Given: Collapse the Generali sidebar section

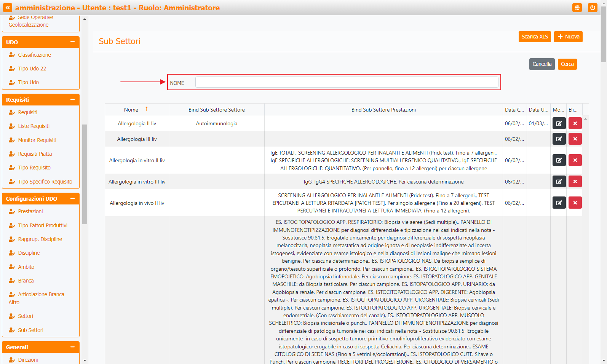Looking at the screenshot, I should pyautogui.click(x=72, y=347).
